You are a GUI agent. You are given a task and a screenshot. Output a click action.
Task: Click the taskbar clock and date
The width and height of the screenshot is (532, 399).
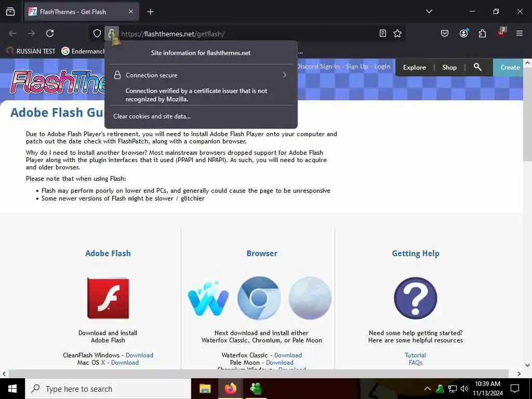[x=487, y=389]
